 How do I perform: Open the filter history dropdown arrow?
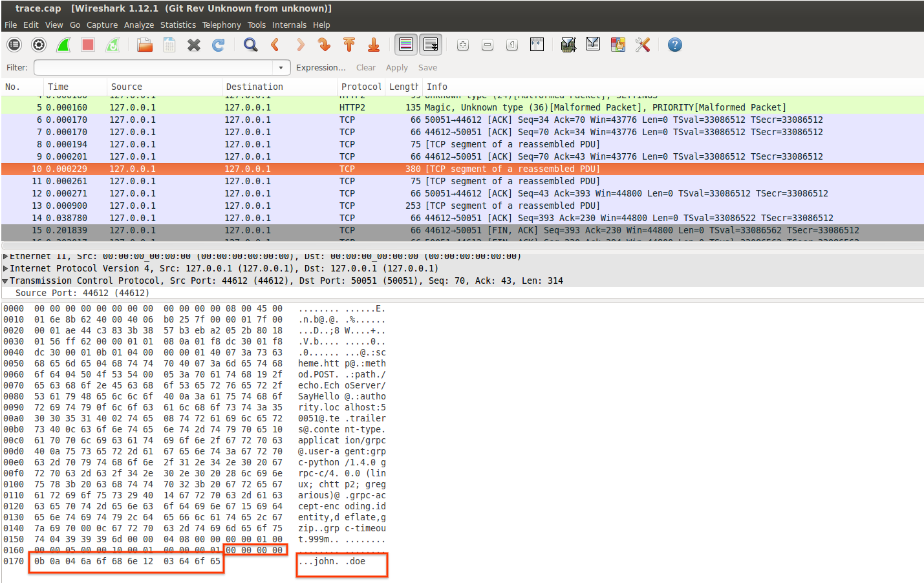281,67
